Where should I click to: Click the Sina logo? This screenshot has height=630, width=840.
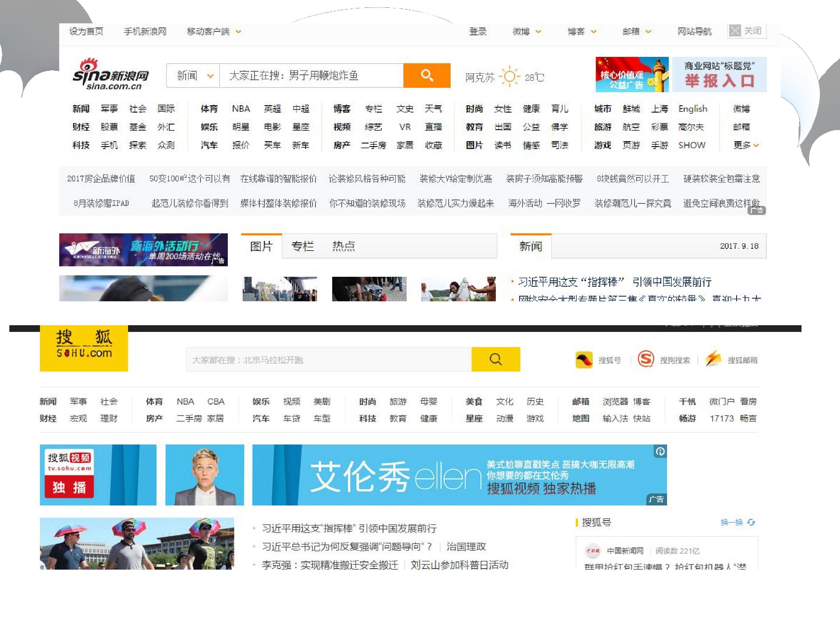point(111,74)
